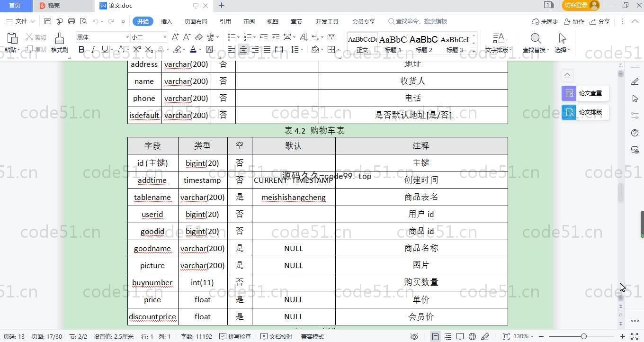The height and width of the screenshot is (342, 644).
Task: Apply the 正文 style
Action: click(x=362, y=44)
